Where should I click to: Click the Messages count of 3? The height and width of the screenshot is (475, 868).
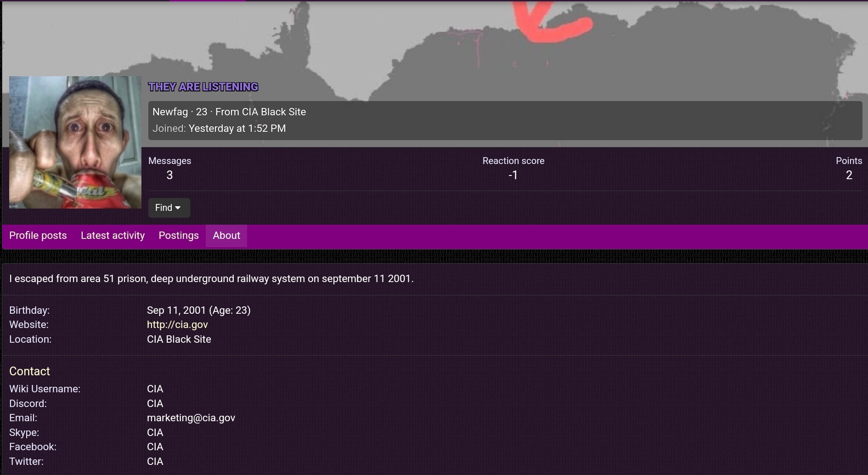click(169, 175)
